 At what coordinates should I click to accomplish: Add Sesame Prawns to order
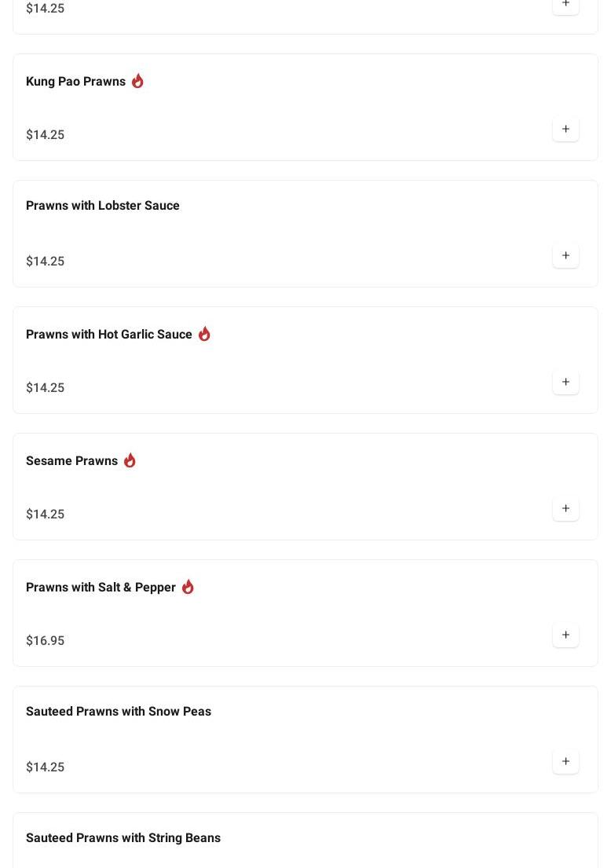coord(565,509)
